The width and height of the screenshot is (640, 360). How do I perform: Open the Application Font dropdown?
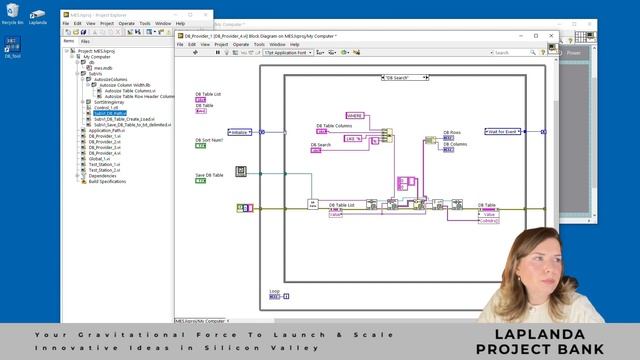click(288, 53)
